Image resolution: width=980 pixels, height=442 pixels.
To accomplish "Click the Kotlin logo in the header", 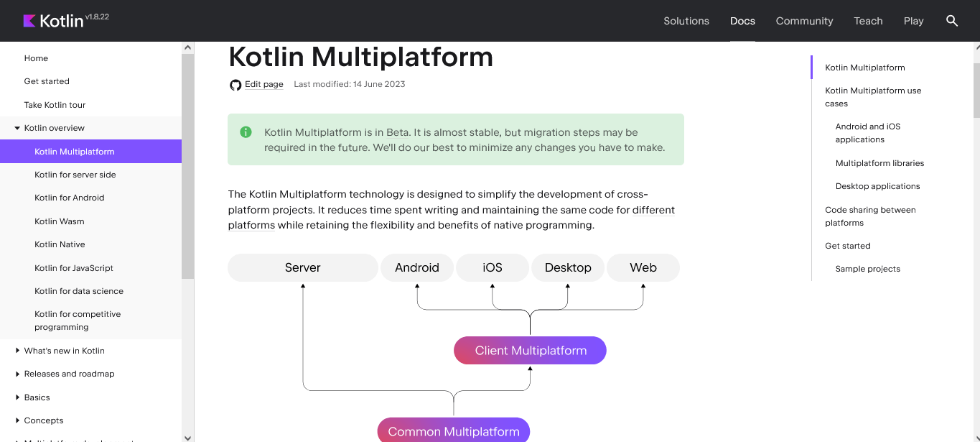I will coord(53,21).
